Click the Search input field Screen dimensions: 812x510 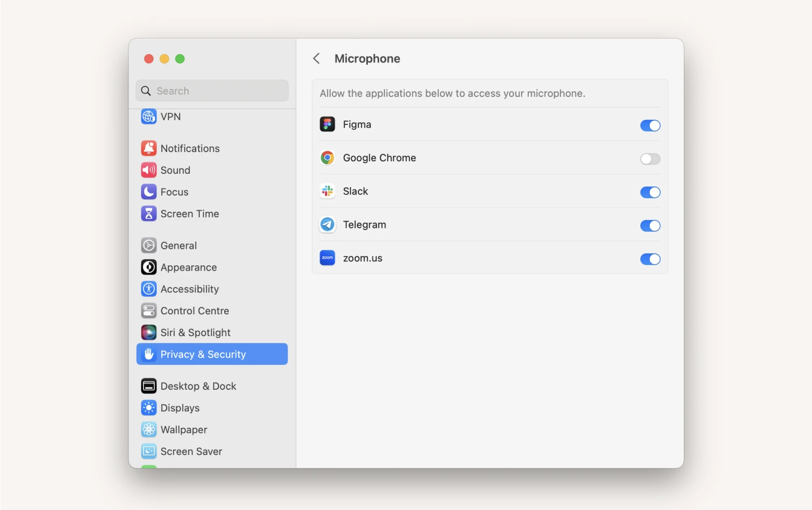pos(212,91)
